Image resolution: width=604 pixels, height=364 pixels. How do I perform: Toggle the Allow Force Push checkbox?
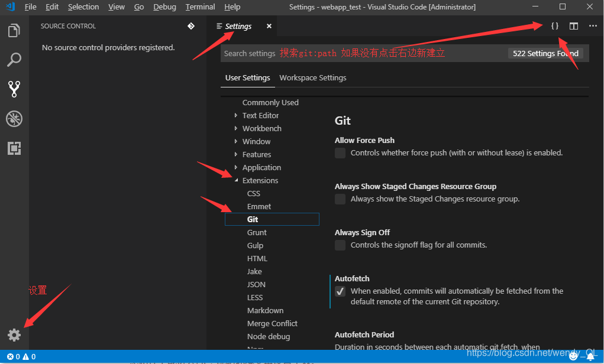click(340, 153)
